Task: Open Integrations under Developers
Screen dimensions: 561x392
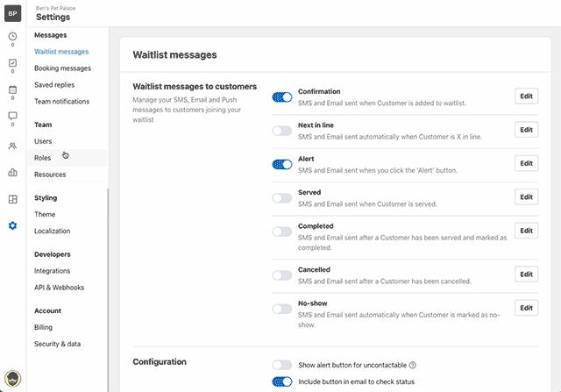Action: click(53, 271)
